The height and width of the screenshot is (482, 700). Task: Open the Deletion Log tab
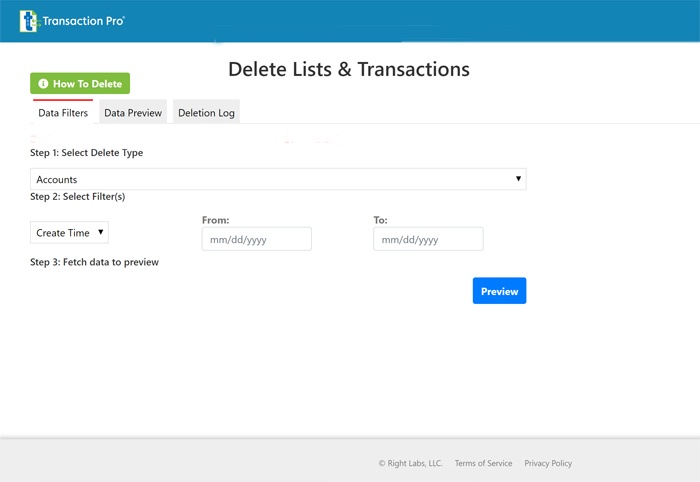point(206,113)
